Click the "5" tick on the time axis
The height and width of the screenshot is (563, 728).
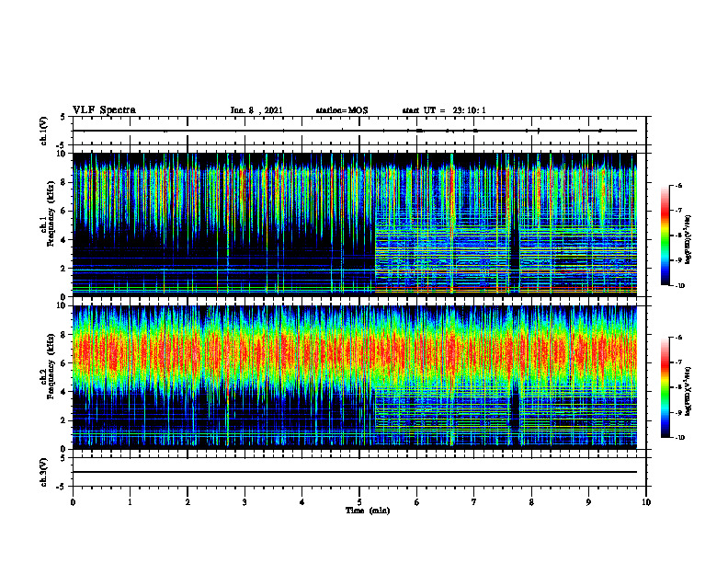point(359,502)
